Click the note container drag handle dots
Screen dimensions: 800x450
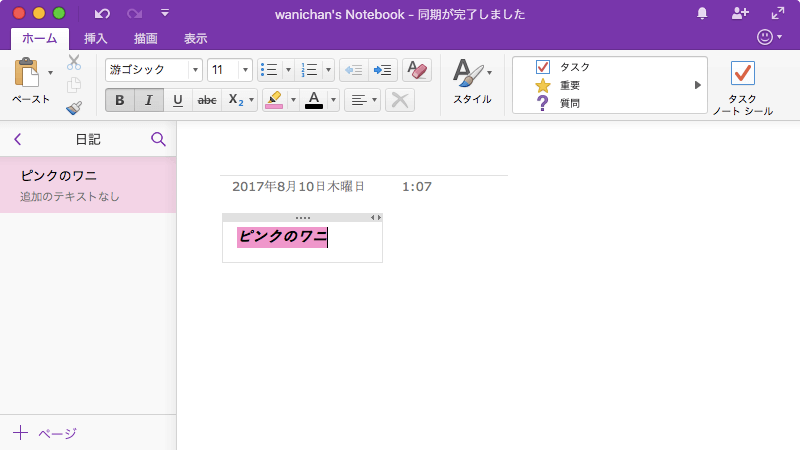coord(303,218)
